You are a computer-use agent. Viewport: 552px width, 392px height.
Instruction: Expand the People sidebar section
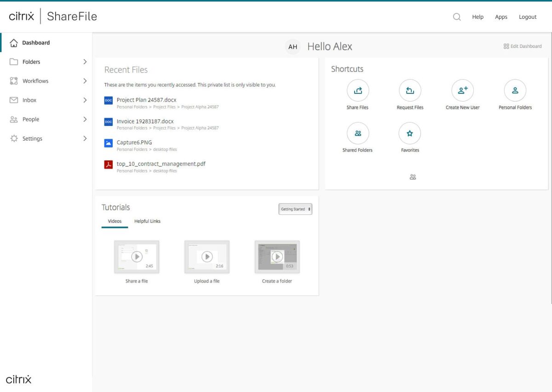click(85, 119)
